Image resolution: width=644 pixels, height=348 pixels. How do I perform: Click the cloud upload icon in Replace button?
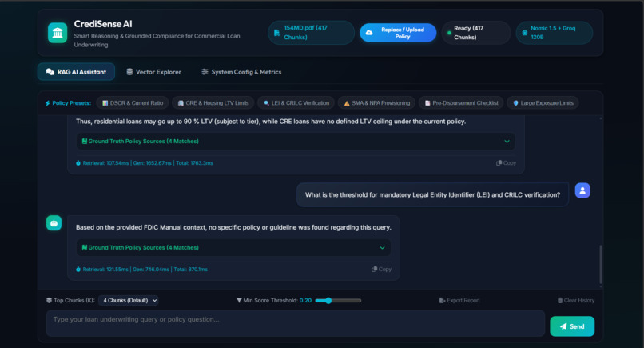pyautogui.click(x=369, y=33)
